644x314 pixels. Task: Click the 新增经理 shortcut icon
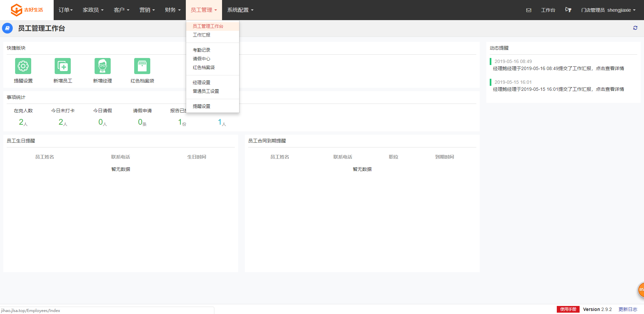tap(103, 66)
